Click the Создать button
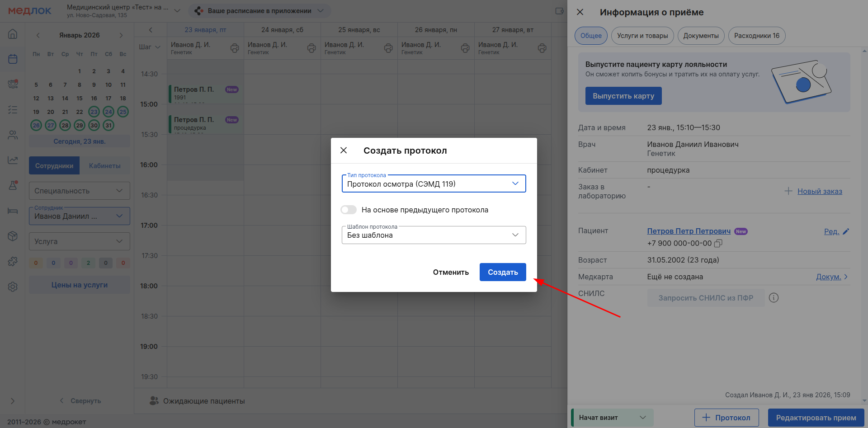868x428 pixels. point(502,272)
